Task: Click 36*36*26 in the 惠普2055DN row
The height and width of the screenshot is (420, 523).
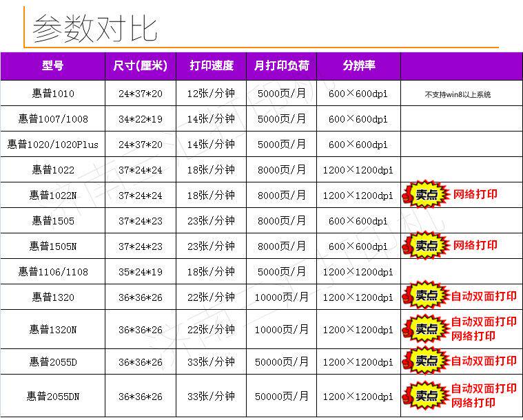Action: [141, 397]
